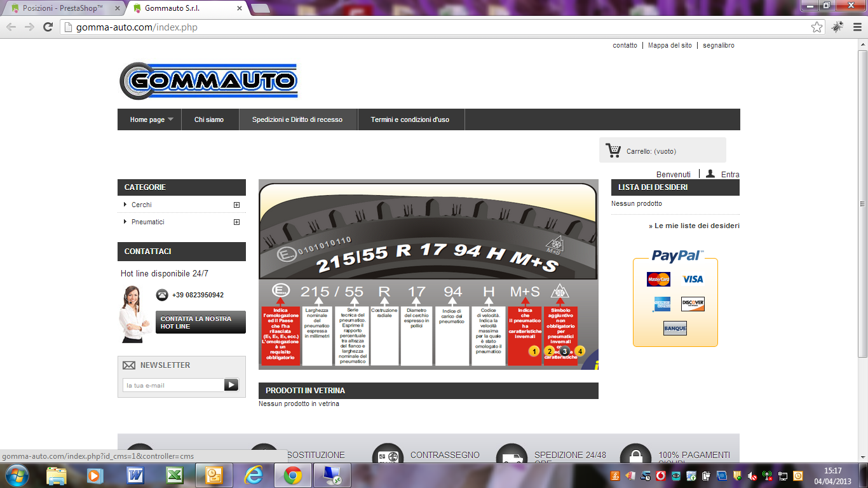Click the VISA logo
The width and height of the screenshot is (868, 488).
pos(693,279)
